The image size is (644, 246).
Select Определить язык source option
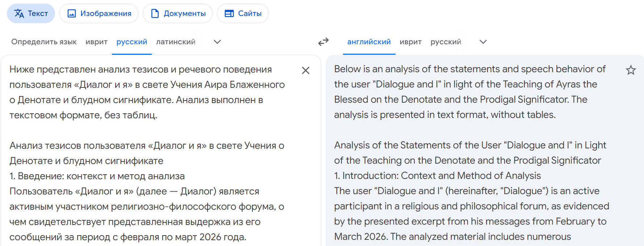[x=44, y=42]
